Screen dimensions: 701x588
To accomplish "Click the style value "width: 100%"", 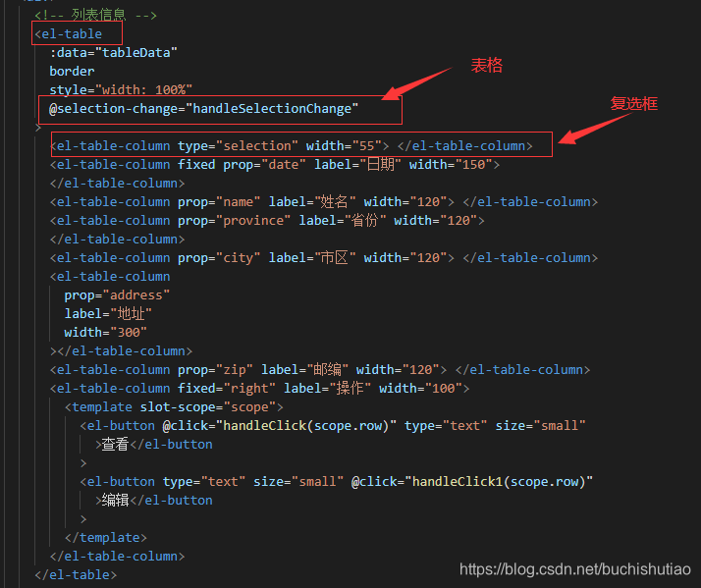I will coord(144,90).
